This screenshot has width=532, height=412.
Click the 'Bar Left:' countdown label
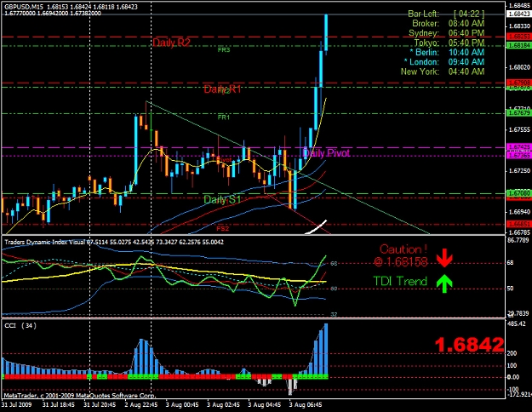coord(423,14)
